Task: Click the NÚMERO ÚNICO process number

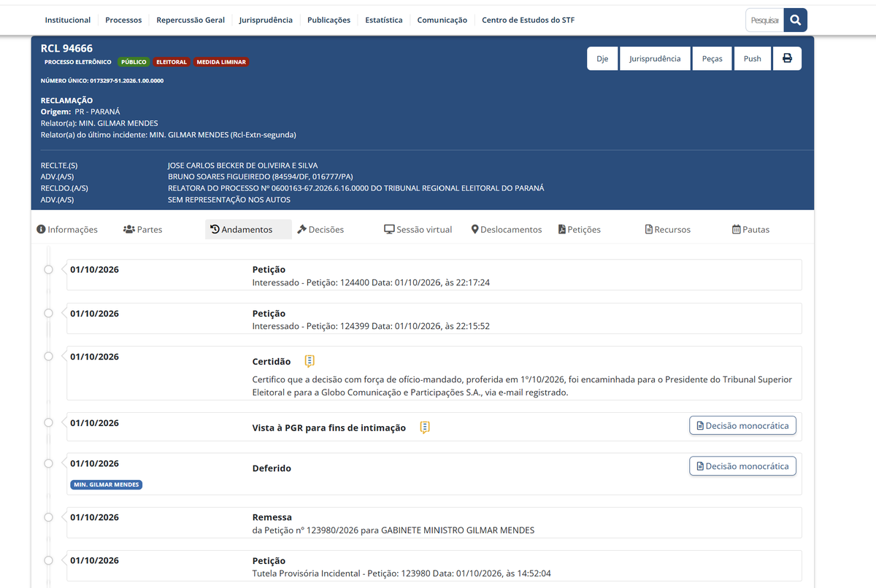Action: tap(102, 80)
